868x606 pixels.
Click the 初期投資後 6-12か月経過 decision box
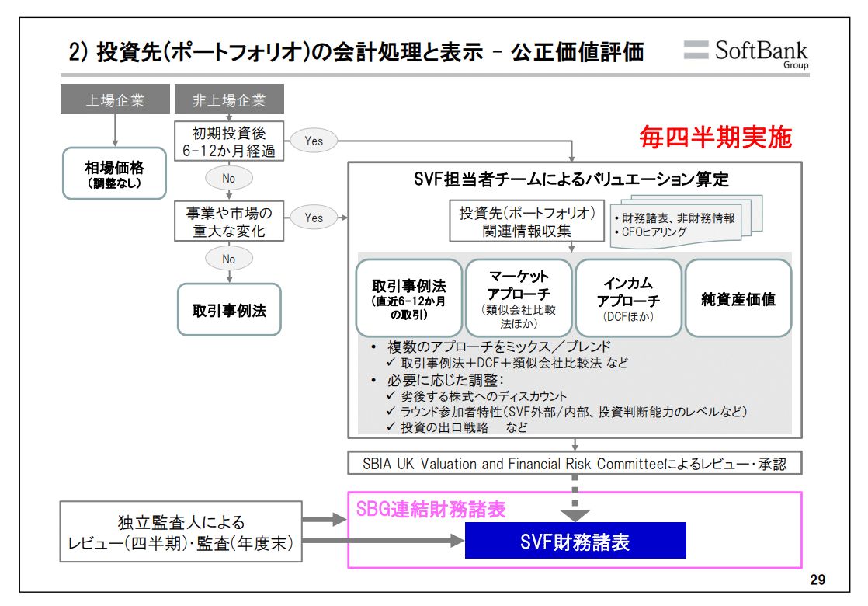coord(229,141)
